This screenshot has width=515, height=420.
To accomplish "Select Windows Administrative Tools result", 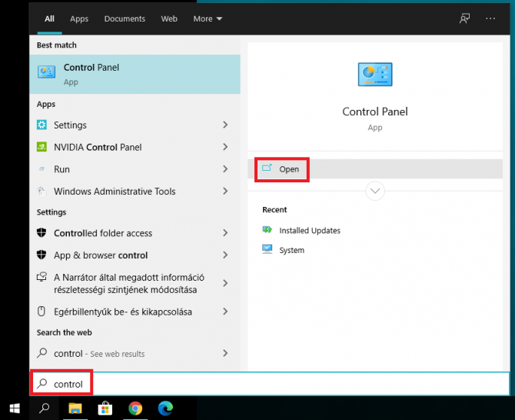I will tap(135, 191).
